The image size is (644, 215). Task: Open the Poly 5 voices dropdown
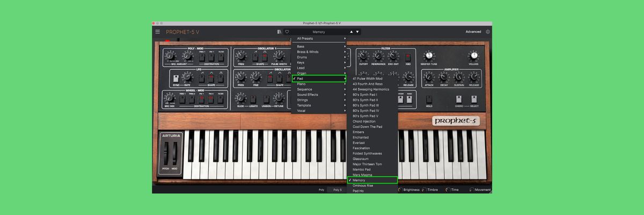coord(338,190)
